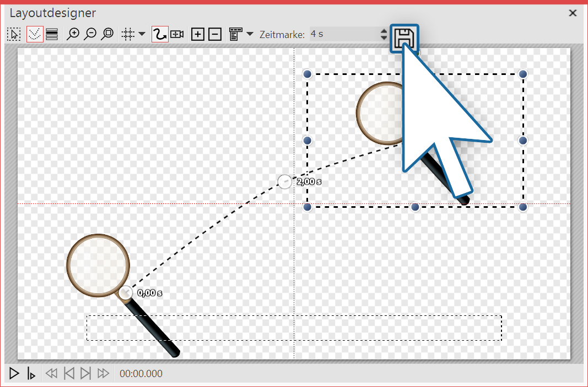Toggle the curved path button
This screenshot has width=588, height=387.
coord(160,34)
